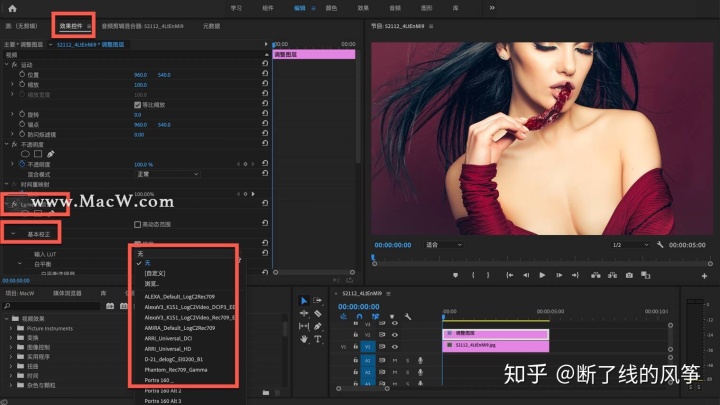The width and height of the screenshot is (720, 405).
Task: Click the Opacity value 100.0 %
Action: coord(143,164)
